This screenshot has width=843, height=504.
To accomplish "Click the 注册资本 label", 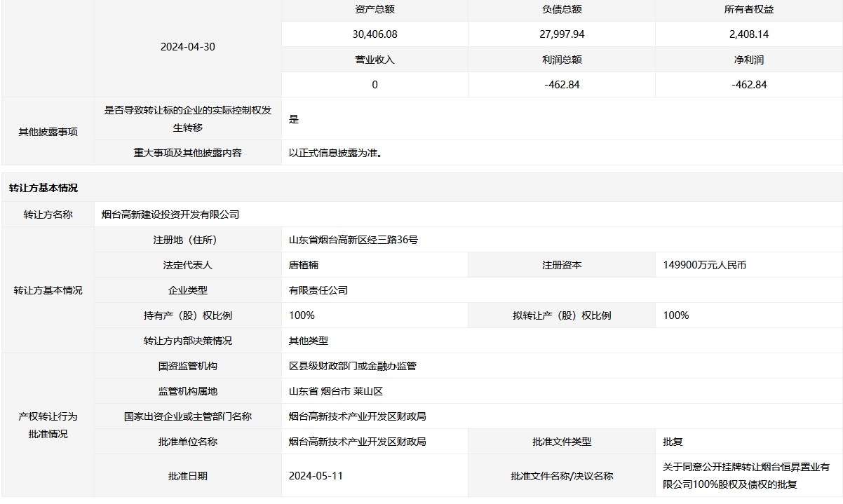I will click(x=562, y=265).
